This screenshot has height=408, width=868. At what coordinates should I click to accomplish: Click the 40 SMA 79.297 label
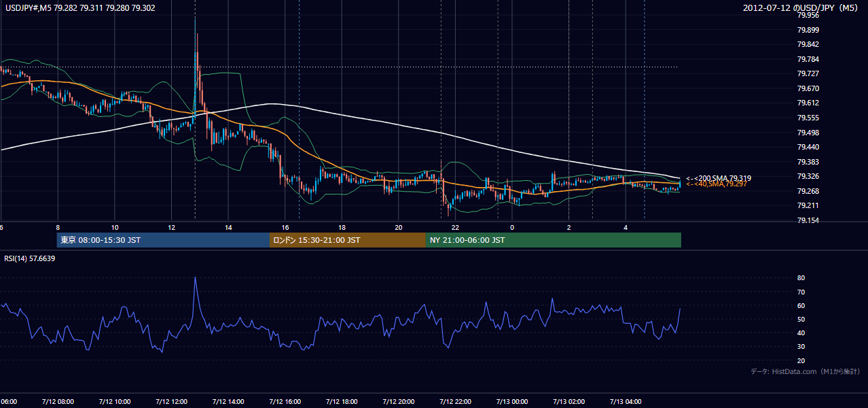717,184
